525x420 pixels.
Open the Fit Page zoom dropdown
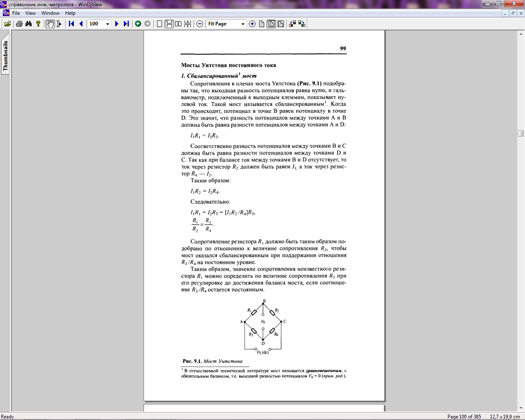tap(243, 24)
